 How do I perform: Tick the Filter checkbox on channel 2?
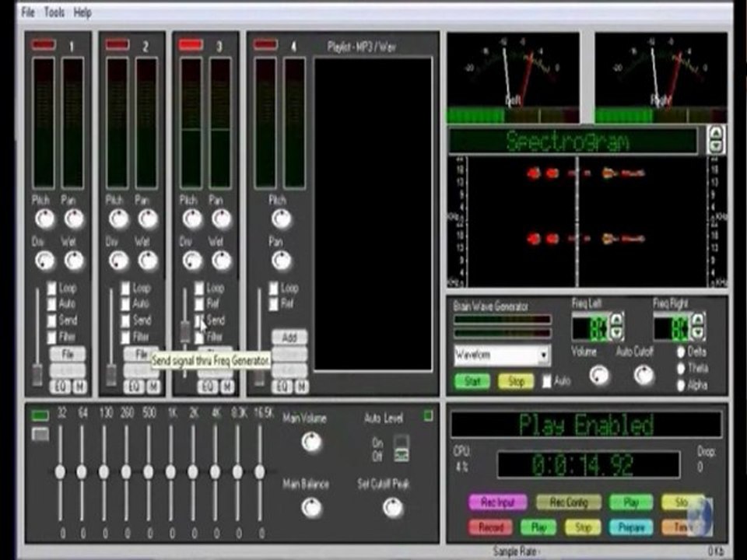pos(125,337)
